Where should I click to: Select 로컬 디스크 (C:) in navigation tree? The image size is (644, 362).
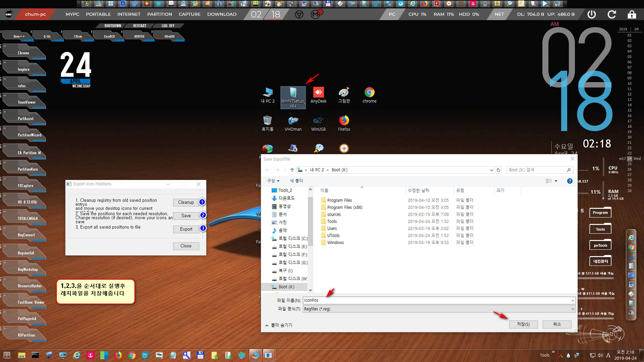(x=289, y=239)
